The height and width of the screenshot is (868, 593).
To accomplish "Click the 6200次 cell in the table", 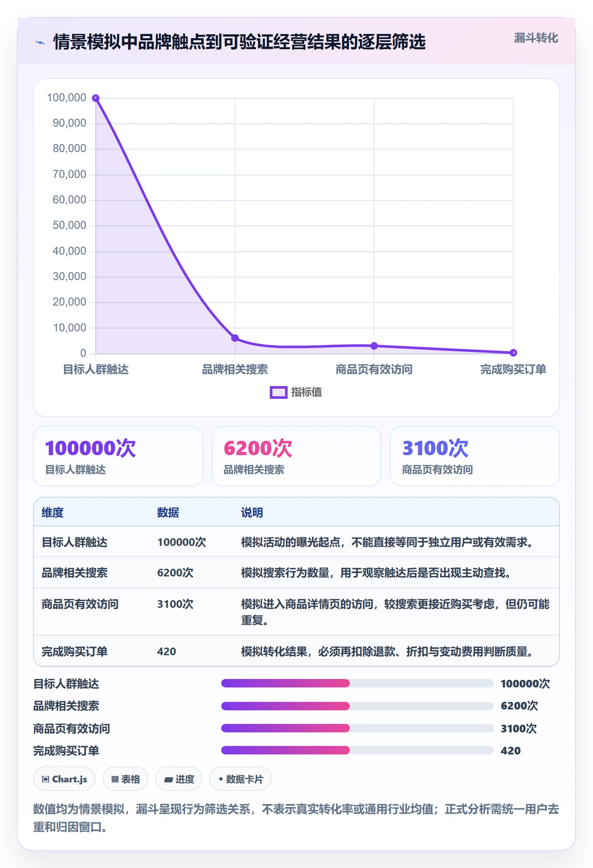I will 175,573.
